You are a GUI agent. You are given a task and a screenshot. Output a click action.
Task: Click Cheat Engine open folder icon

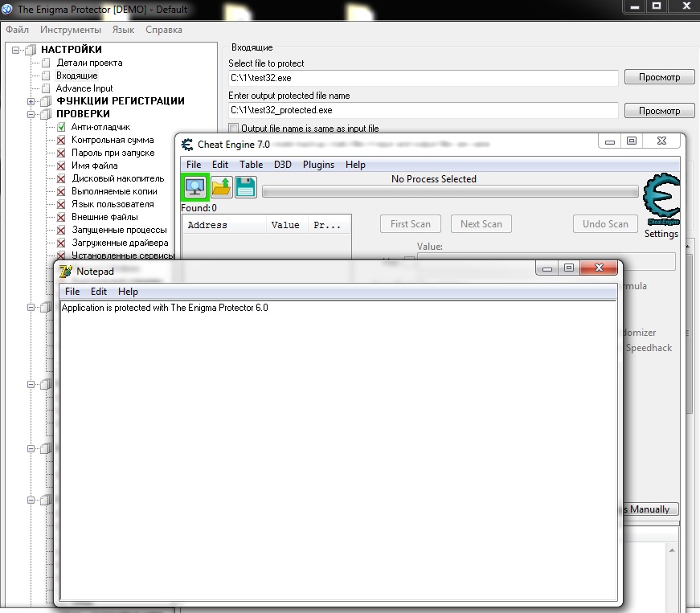(222, 187)
